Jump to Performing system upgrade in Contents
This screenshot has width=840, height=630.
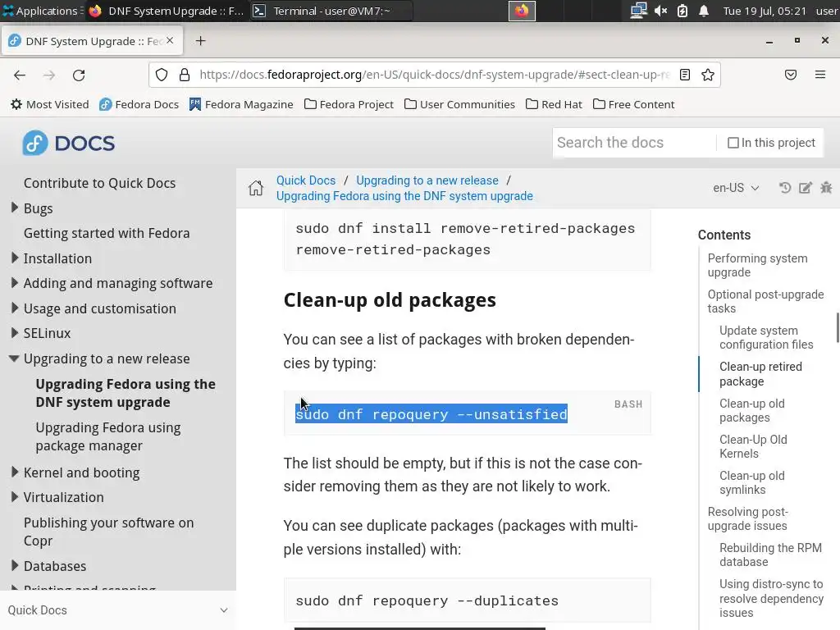757,265
